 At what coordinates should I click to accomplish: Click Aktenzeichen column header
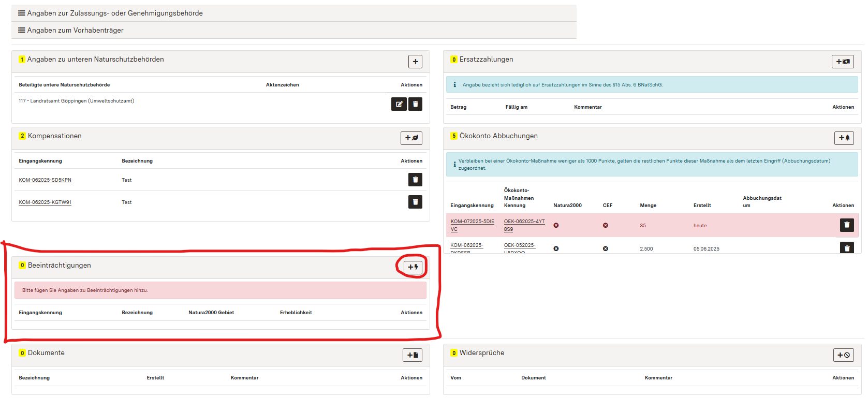tap(283, 85)
